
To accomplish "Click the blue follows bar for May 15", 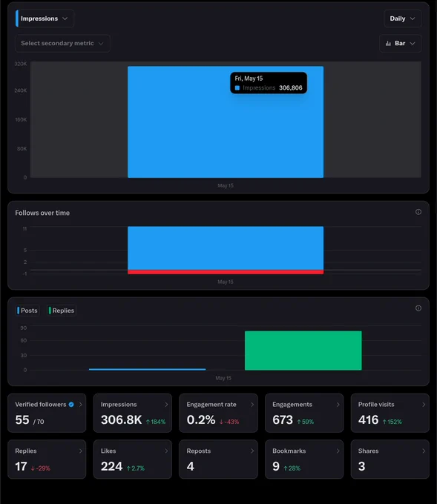I will click(226, 248).
